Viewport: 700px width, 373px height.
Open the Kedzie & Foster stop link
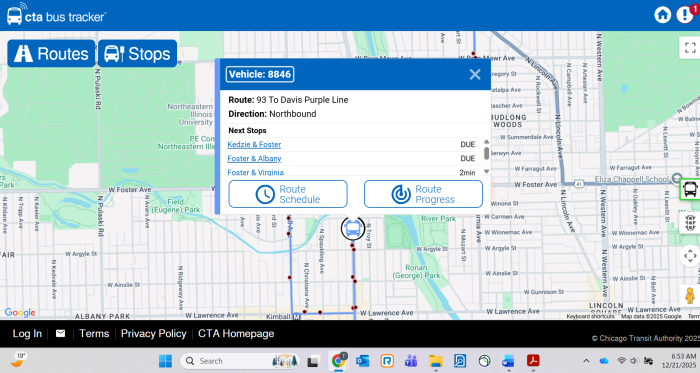(254, 145)
